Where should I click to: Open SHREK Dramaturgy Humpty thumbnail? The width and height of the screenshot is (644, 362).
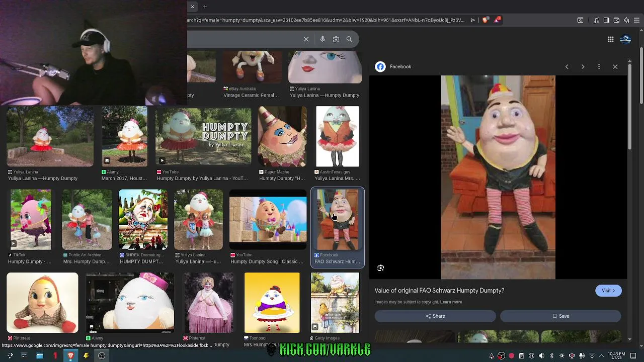(143, 220)
